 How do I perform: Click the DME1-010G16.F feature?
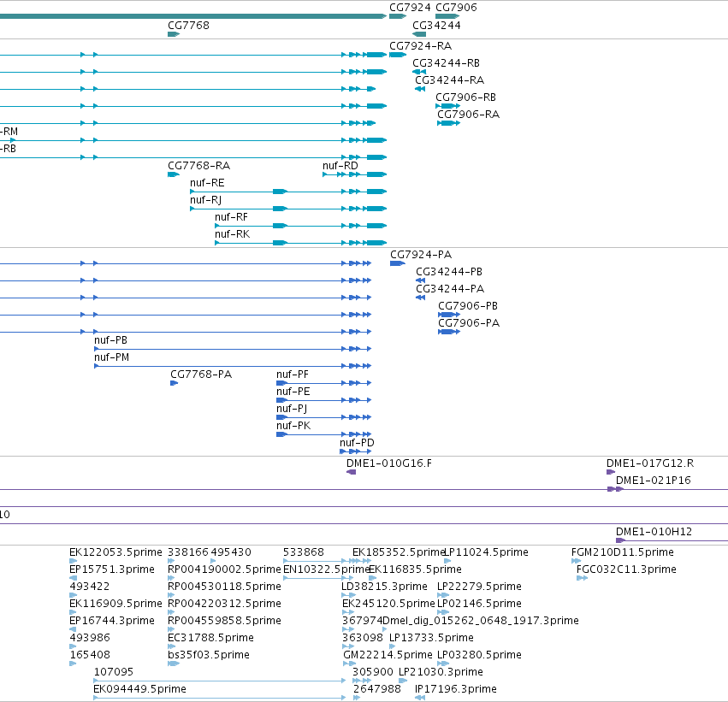[x=352, y=472]
